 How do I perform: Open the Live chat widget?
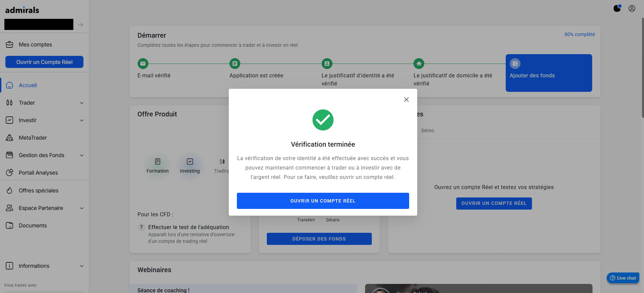point(623,278)
